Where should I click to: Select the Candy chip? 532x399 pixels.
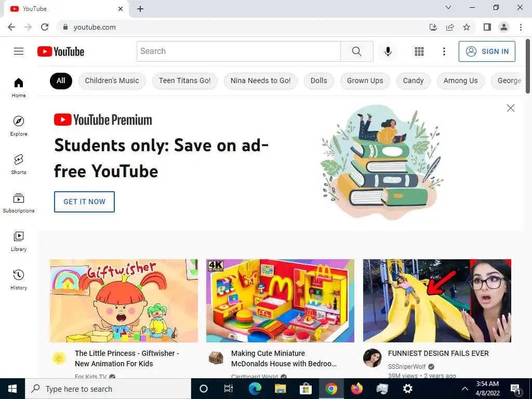413,81
